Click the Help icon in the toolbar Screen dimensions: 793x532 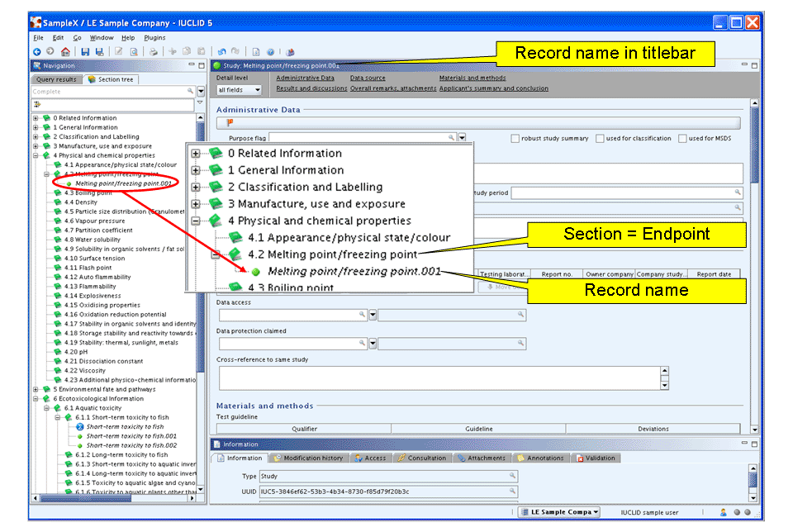[x=271, y=51]
